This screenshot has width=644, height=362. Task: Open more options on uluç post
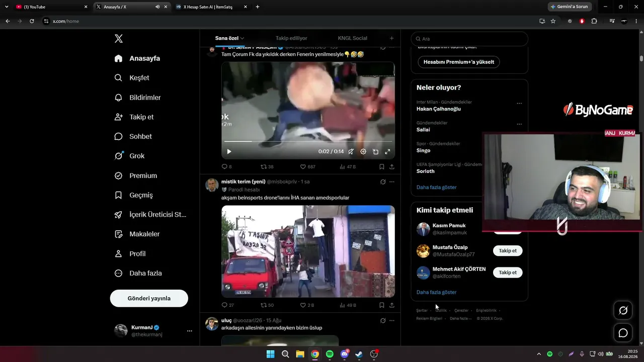click(x=392, y=320)
